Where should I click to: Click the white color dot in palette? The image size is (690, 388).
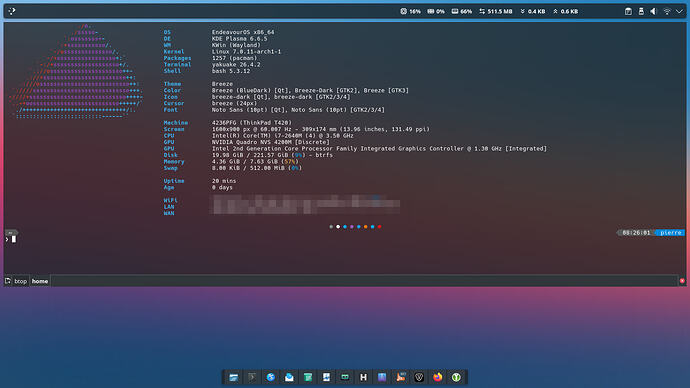(338, 227)
